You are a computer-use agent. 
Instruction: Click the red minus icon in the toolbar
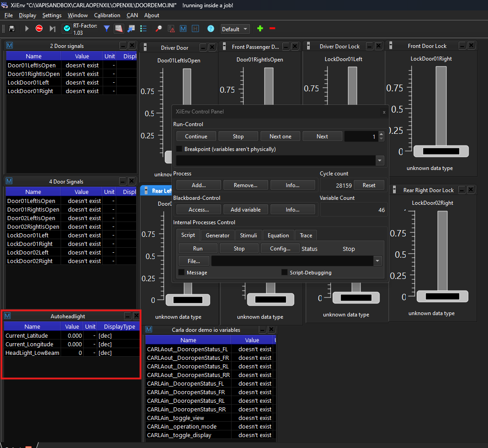click(x=272, y=28)
